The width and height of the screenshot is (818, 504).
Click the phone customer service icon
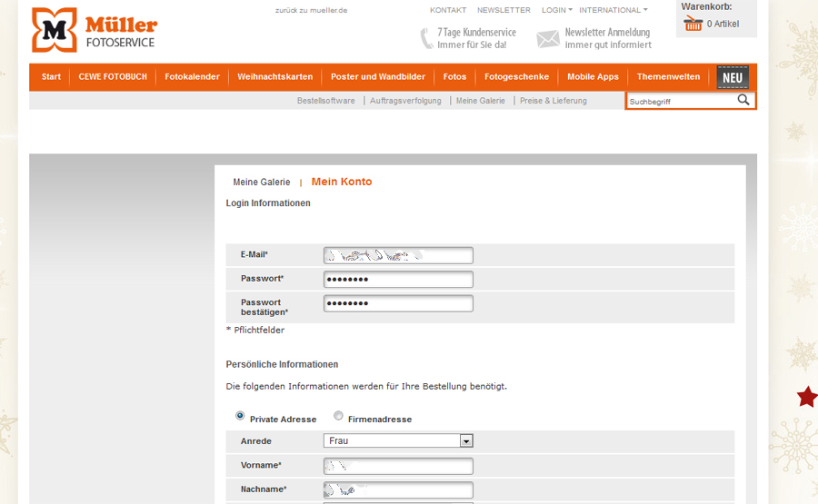pos(427,38)
